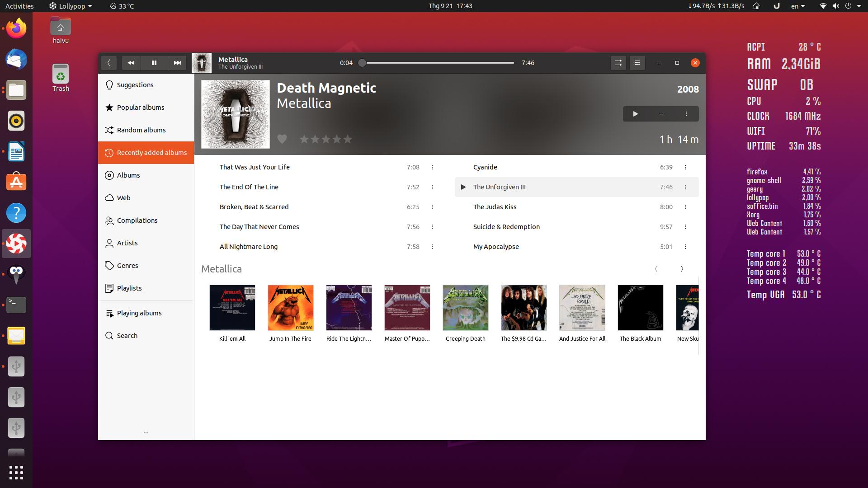Open the And Justice For All album
The height and width of the screenshot is (488, 868).
[x=582, y=308]
